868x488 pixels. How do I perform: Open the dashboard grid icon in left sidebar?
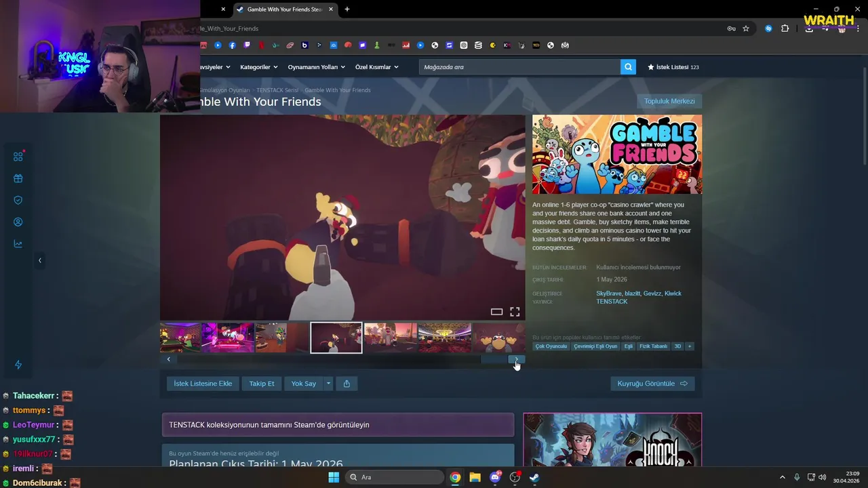[x=18, y=157]
